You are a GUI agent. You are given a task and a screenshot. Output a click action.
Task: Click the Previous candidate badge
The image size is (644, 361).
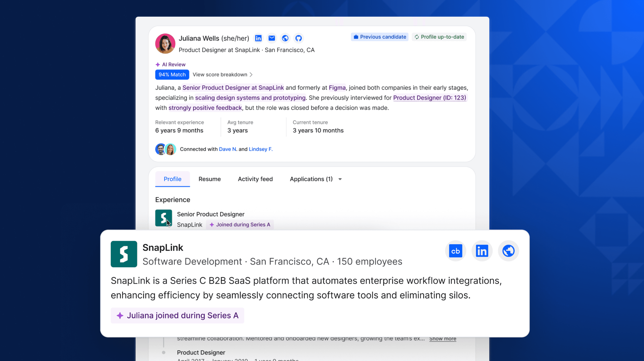coord(380,37)
